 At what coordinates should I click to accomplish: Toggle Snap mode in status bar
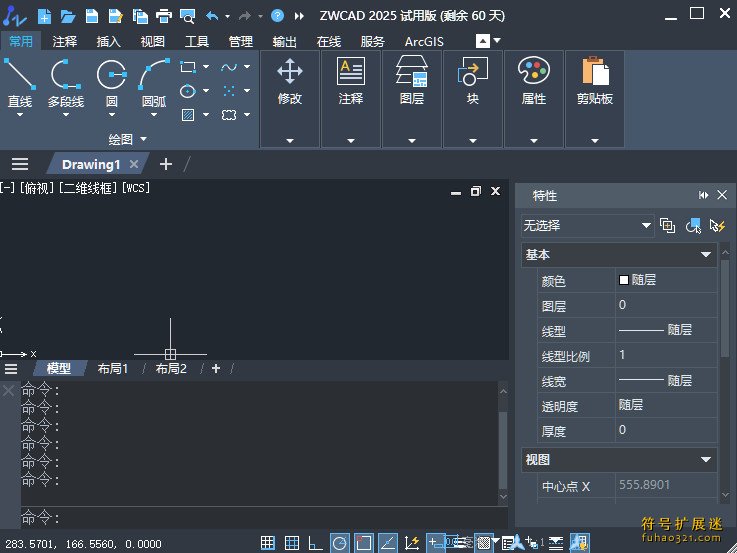(268, 543)
